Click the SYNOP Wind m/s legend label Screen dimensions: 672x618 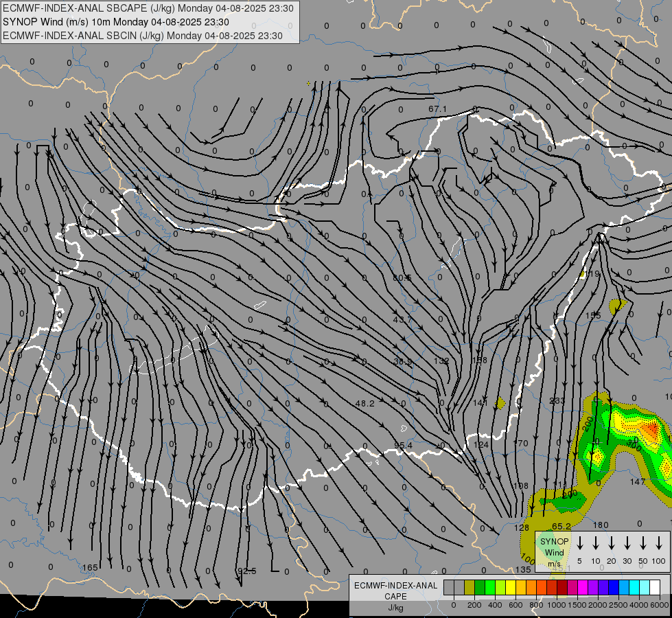[x=555, y=552]
